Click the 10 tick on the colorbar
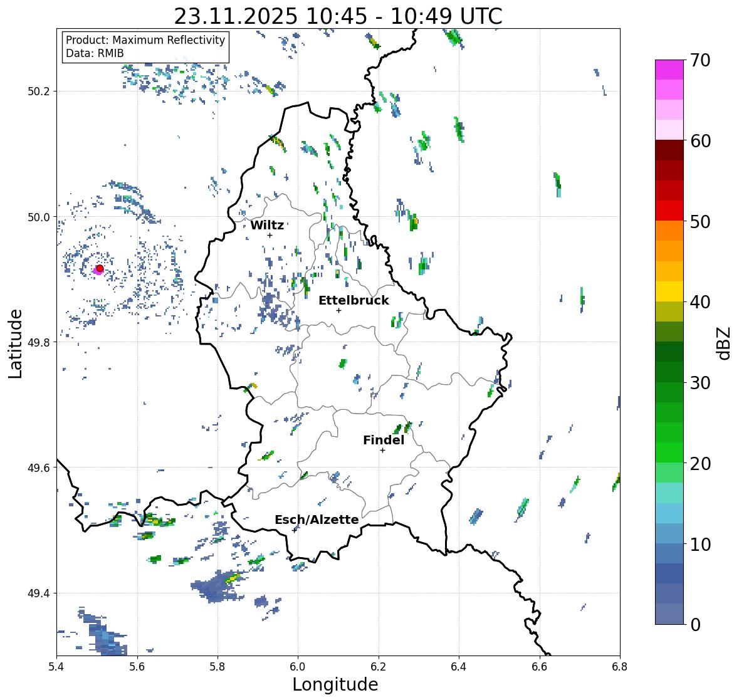Screen dimensions: 739x700 coord(700,544)
